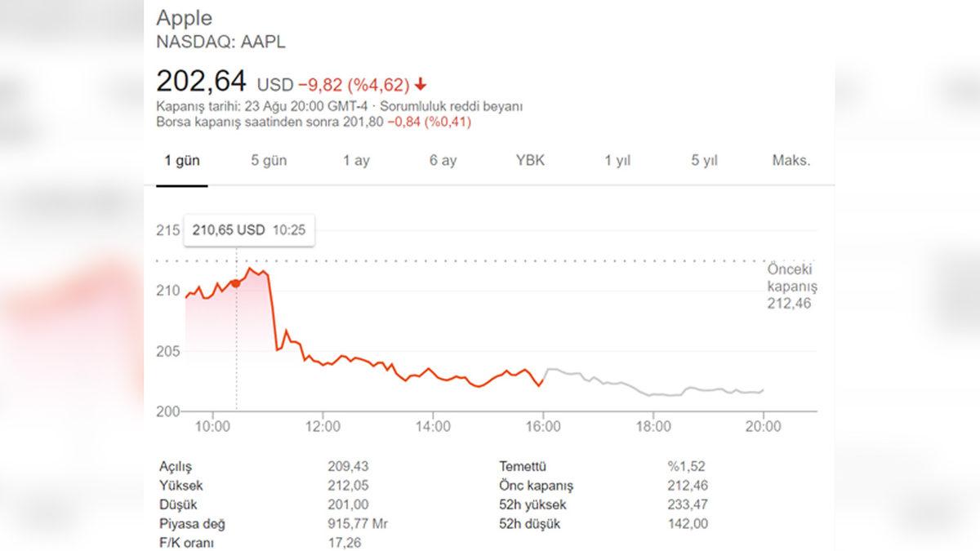The width and height of the screenshot is (980, 551).
Task: Click the gray after-hours chart line
Action: pos(653,393)
